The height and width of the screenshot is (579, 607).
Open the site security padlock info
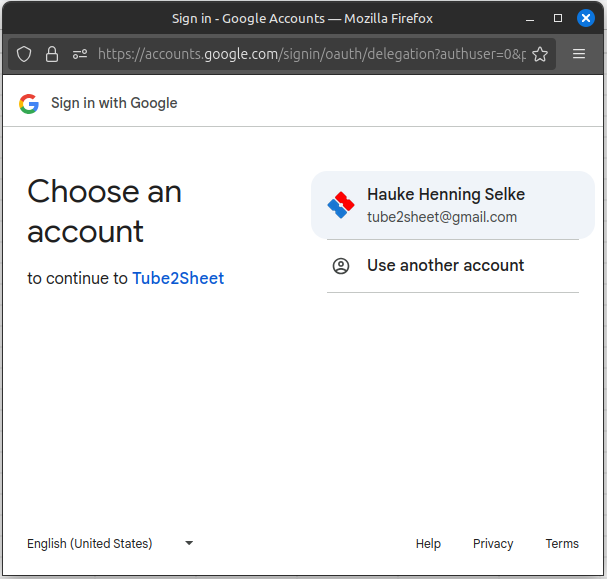(52, 54)
